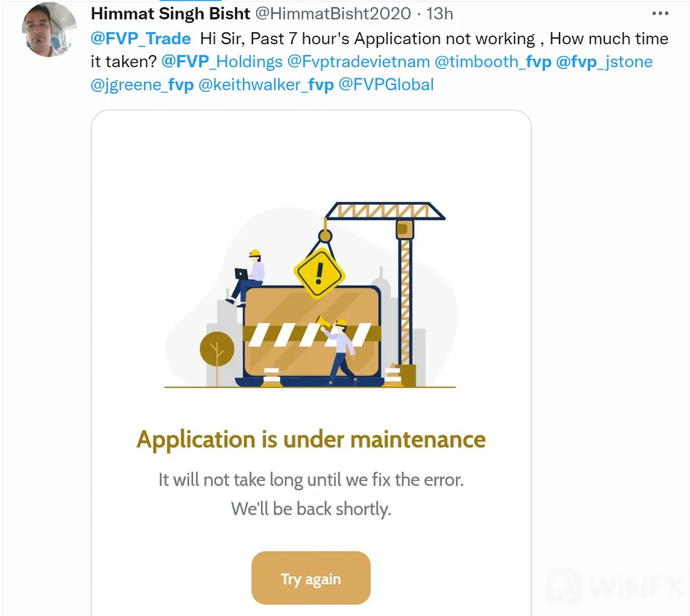The width and height of the screenshot is (690, 616).
Task: Click the striped barrier on the laptop
Action: click(x=312, y=334)
